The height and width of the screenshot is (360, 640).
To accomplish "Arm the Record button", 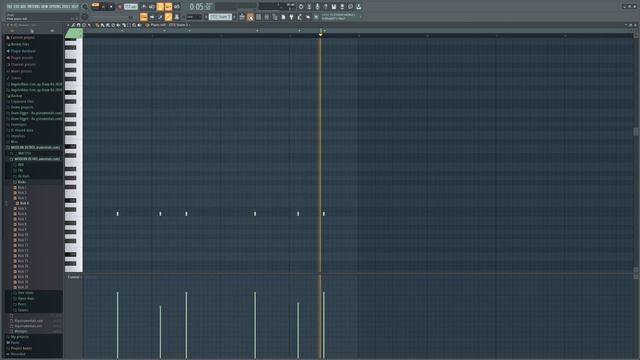I will pos(120,7).
